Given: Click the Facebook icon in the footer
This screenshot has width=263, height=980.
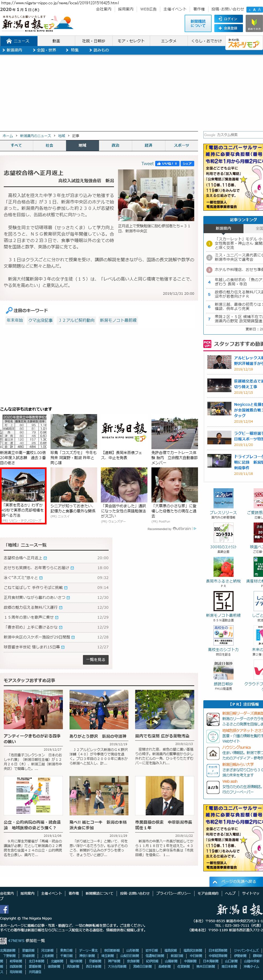Looking at the screenshot, I should [x=4, y=909].
